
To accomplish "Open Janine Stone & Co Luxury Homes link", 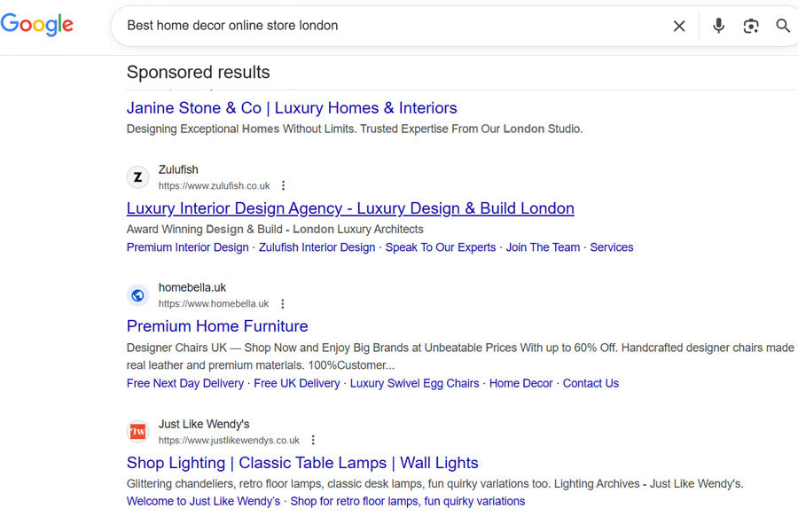I will click(x=292, y=108).
